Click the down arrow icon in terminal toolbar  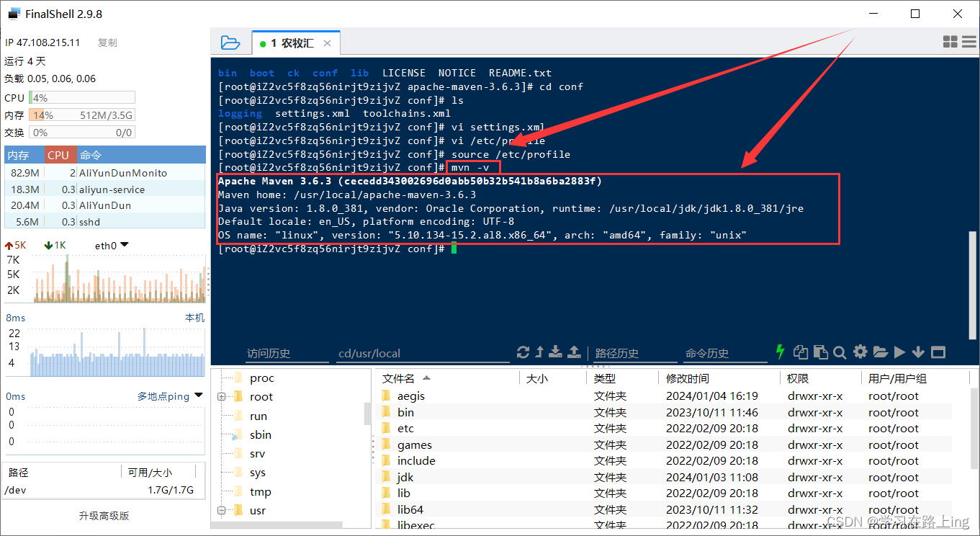point(918,352)
